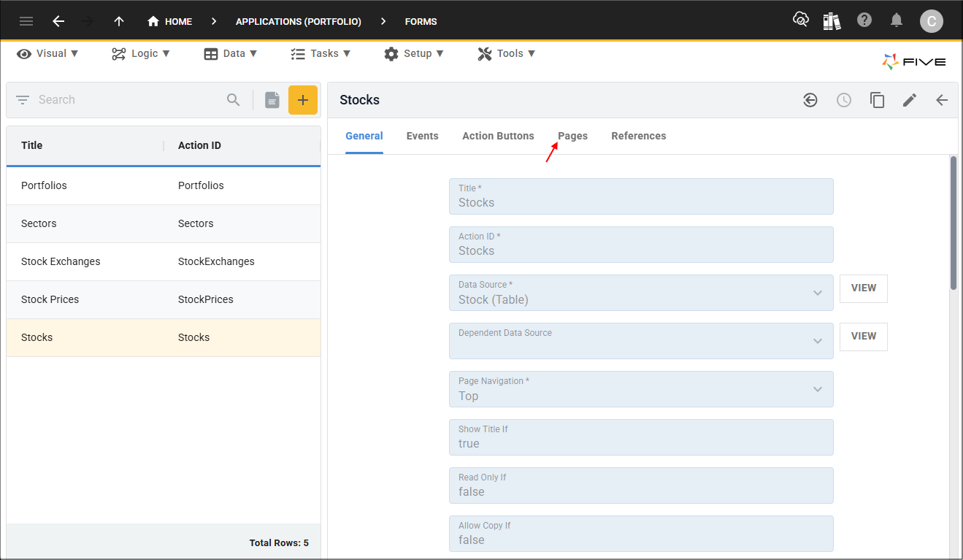
Task: Select the Stock Prices row
Action: 164,299
